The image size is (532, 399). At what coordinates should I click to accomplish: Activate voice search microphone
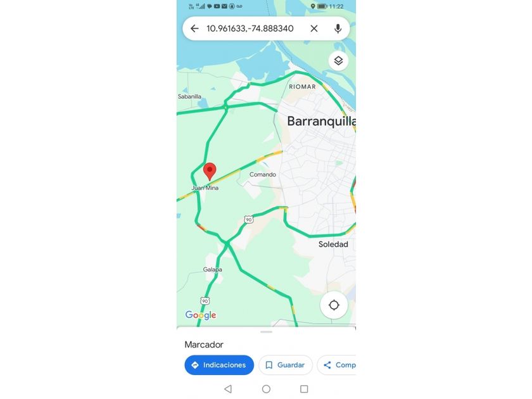click(x=338, y=28)
